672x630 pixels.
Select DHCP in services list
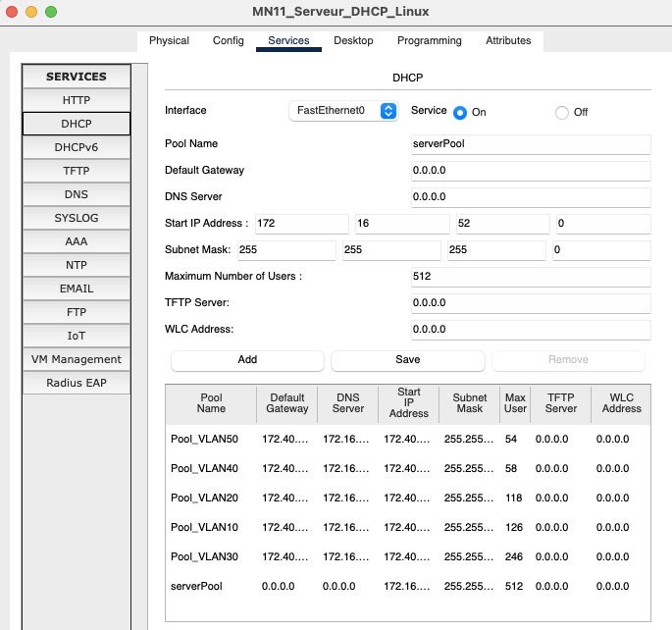pos(77,124)
